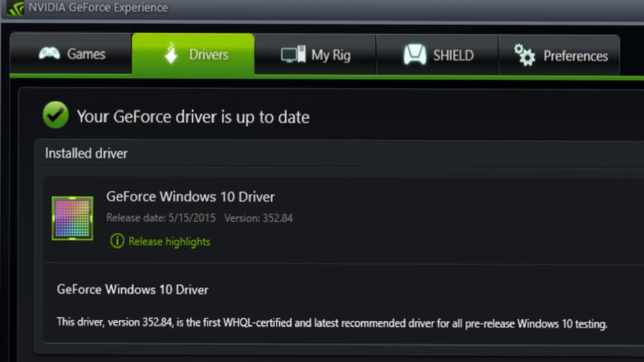Click 'Release date: 5/15/2015' text
Viewport: 644px width, 362px height.
tap(161, 218)
